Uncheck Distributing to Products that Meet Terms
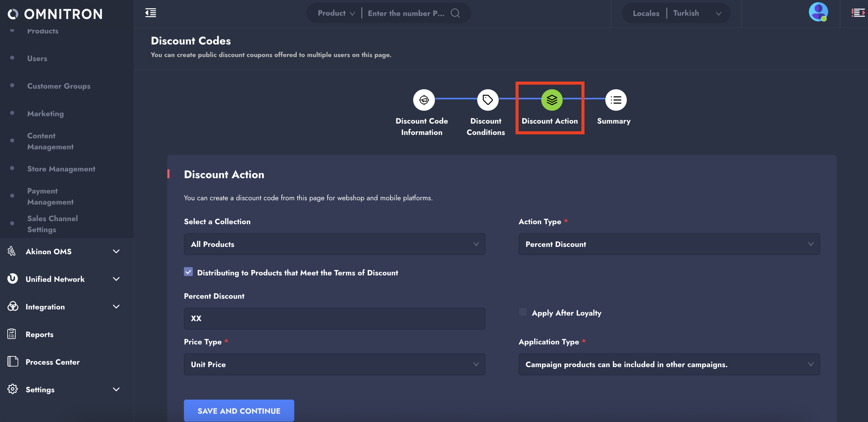This screenshot has height=422, width=868. 188,272
